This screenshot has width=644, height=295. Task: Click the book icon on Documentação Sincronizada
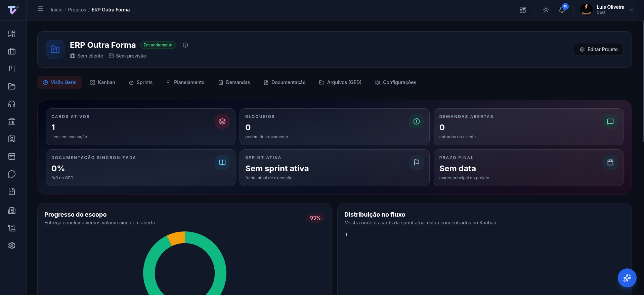point(222,162)
